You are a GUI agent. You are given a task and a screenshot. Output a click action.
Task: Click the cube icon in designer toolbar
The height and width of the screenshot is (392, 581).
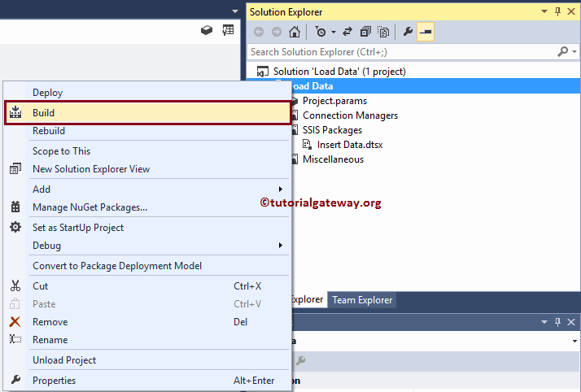207,30
